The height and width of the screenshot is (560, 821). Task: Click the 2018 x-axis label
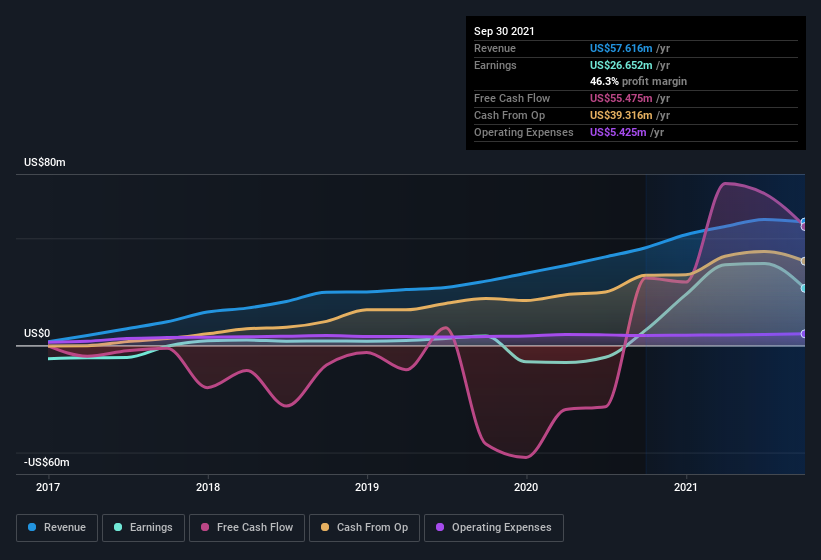coord(208,487)
